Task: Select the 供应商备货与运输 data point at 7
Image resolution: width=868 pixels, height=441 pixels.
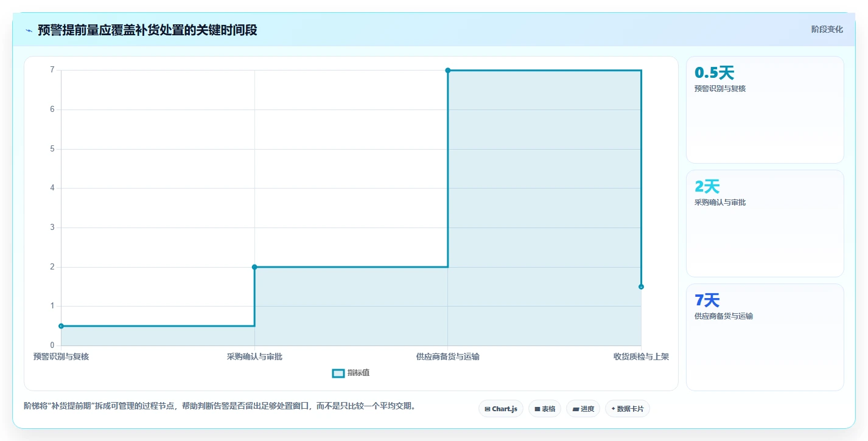Action: click(448, 71)
